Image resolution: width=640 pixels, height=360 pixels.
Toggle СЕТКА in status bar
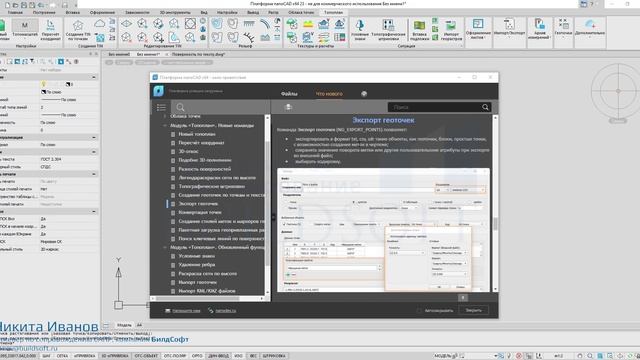click(62, 356)
